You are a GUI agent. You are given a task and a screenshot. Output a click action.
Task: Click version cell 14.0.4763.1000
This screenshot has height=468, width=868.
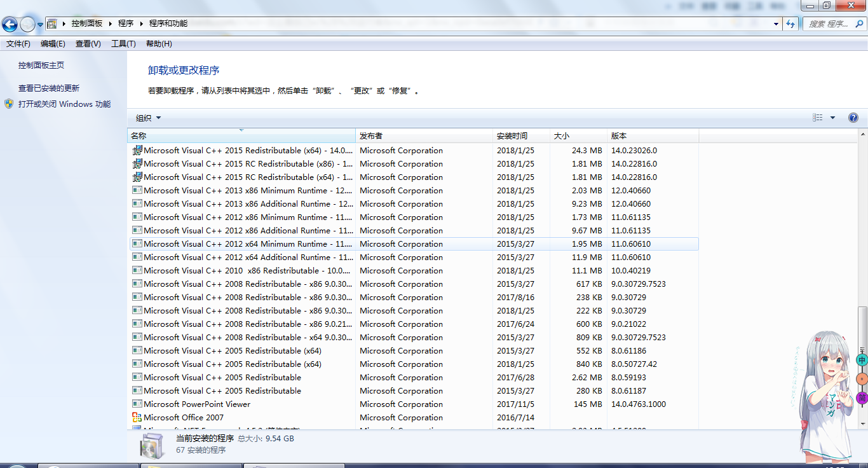point(639,404)
